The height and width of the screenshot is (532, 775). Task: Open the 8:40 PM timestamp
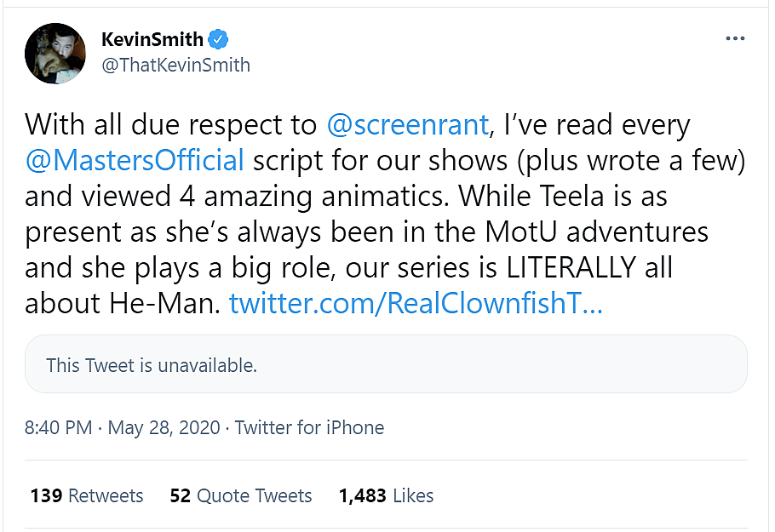(58, 427)
